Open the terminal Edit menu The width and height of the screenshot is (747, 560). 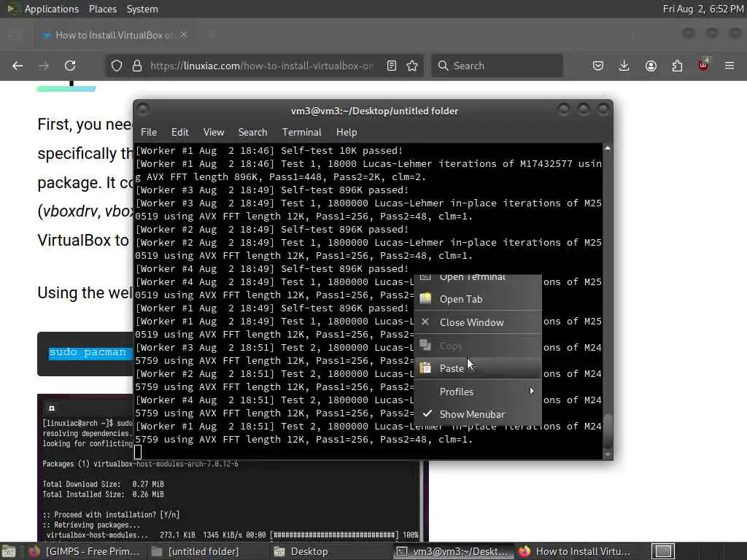point(179,133)
